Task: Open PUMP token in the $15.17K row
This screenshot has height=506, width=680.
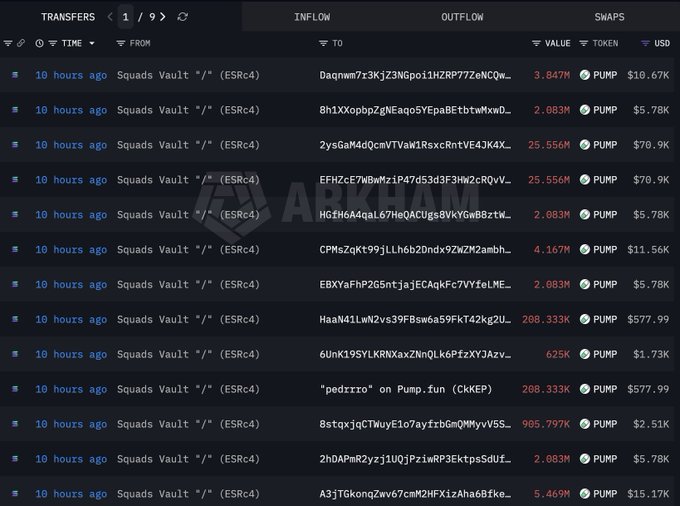Action: click(x=598, y=494)
